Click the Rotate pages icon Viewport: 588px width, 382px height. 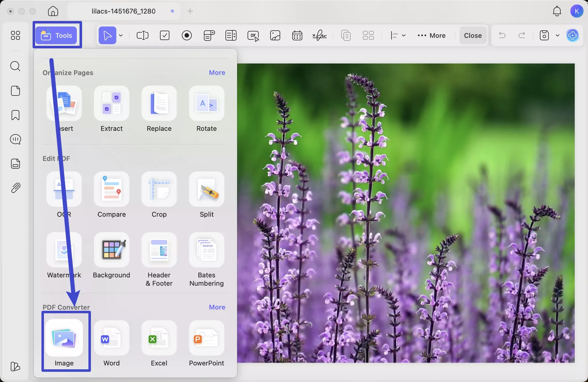click(206, 104)
